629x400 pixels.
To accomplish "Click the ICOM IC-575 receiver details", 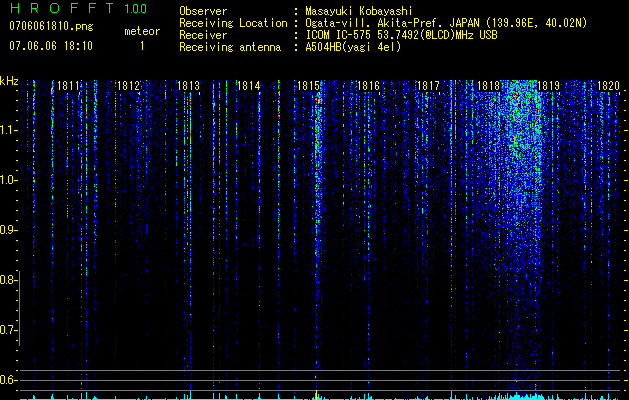I will coord(401,35).
